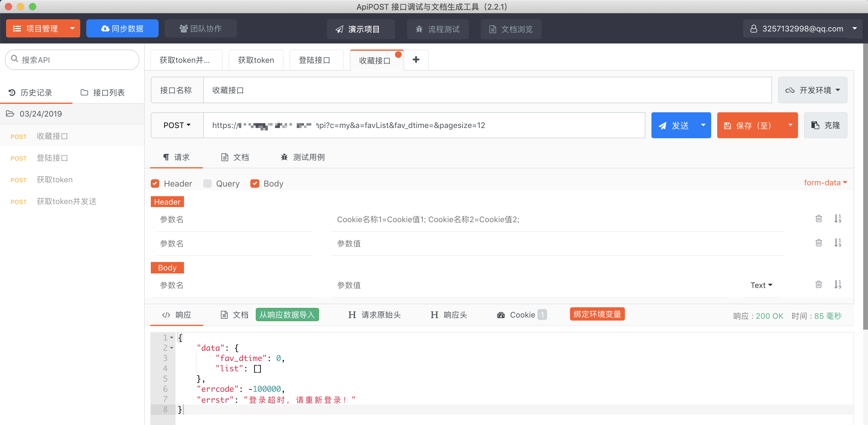Switch to the 获取token并... tab
This screenshot has width=868, height=425.
[x=186, y=60]
